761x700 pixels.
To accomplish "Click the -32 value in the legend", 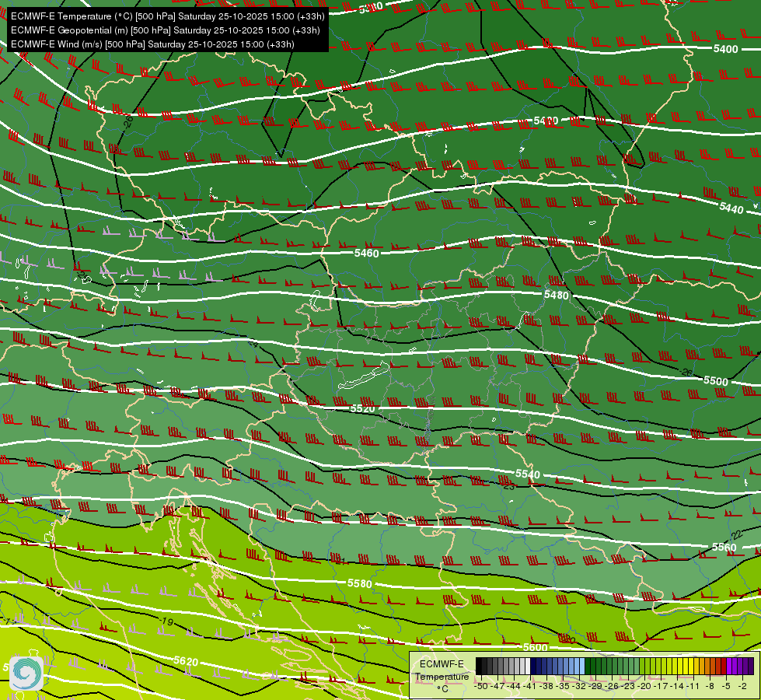I will click(x=579, y=686).
